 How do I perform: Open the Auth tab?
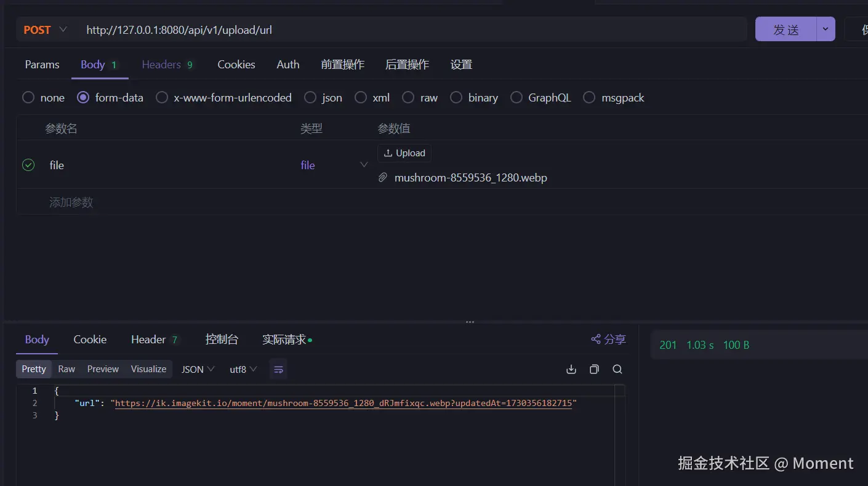pyautogui.click(x=288, y=65)
